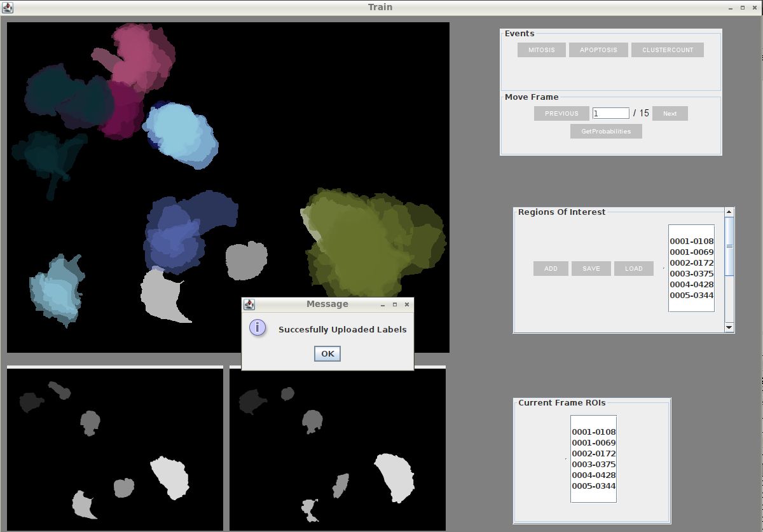Minimize the Train window
Screen dimensions: 763x532
(731, 7)
